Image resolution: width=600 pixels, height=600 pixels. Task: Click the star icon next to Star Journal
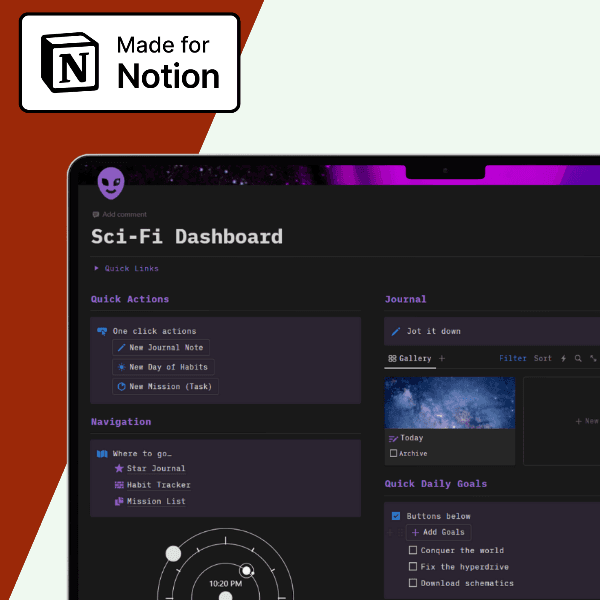pyautogui.click(x=119, y=468)
